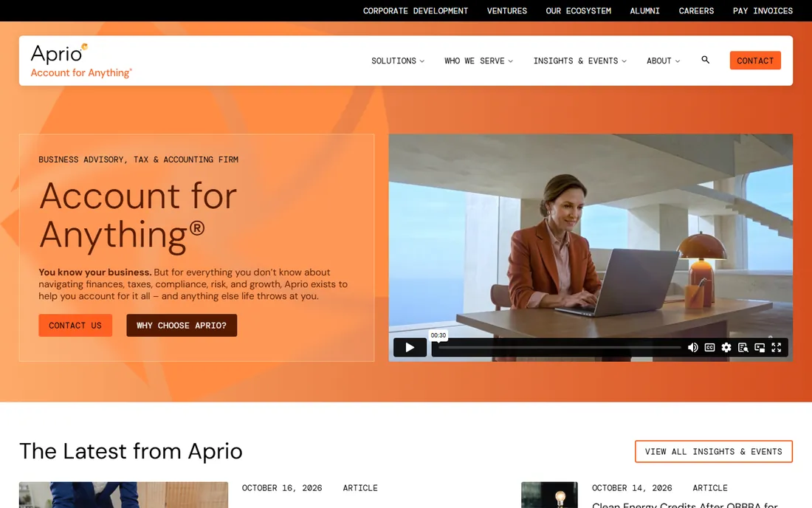Open the lightbulb article thumbnail
Viewport: 812px width, 508px height.
(549, 495)
